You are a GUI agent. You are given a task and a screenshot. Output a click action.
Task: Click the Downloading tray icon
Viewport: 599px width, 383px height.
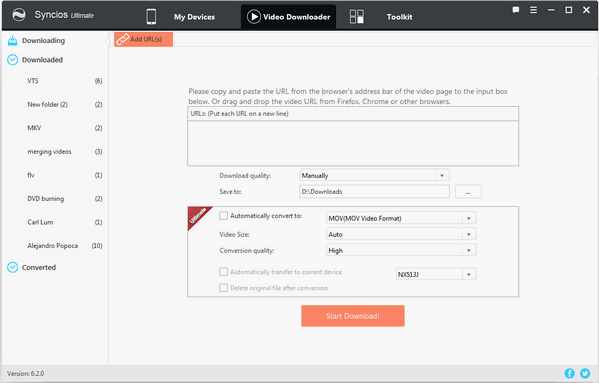13,40
